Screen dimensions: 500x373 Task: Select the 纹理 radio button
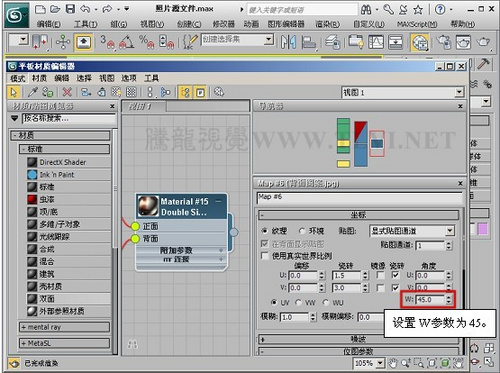pyautogui.click(x=265, y=231)
